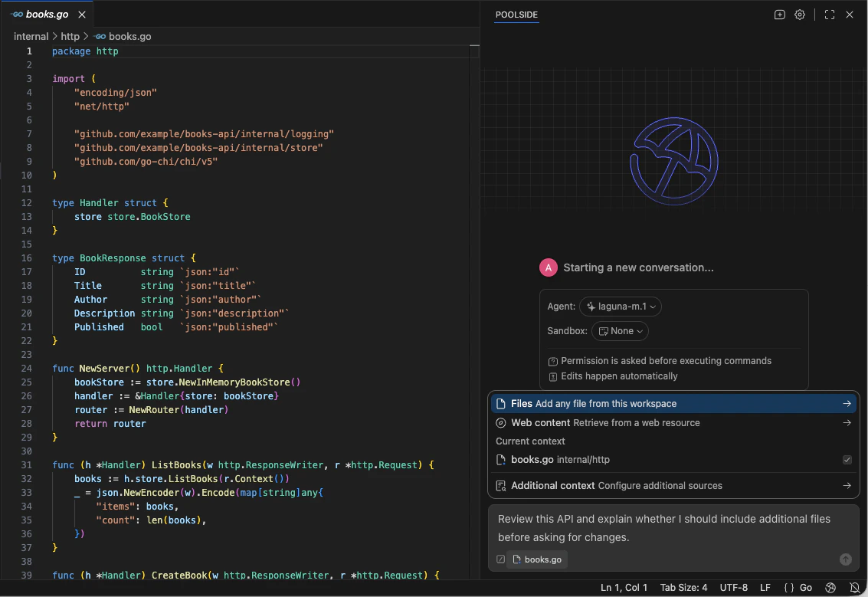Click 'type Handler struct' on line 12

click(104, 202)
